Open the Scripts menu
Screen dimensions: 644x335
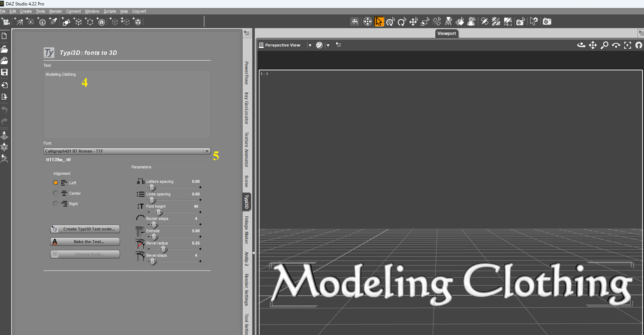pyautogui.click(x=110, y=11)
